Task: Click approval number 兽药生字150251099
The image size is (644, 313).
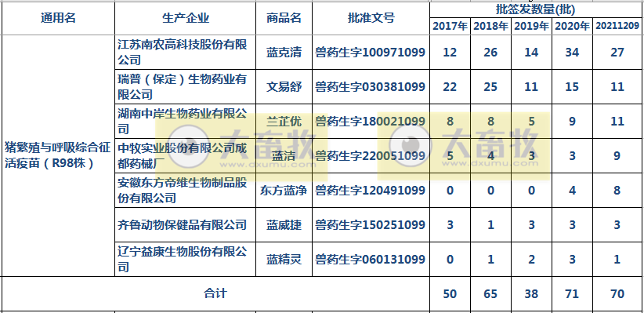Action: point(370,225)
